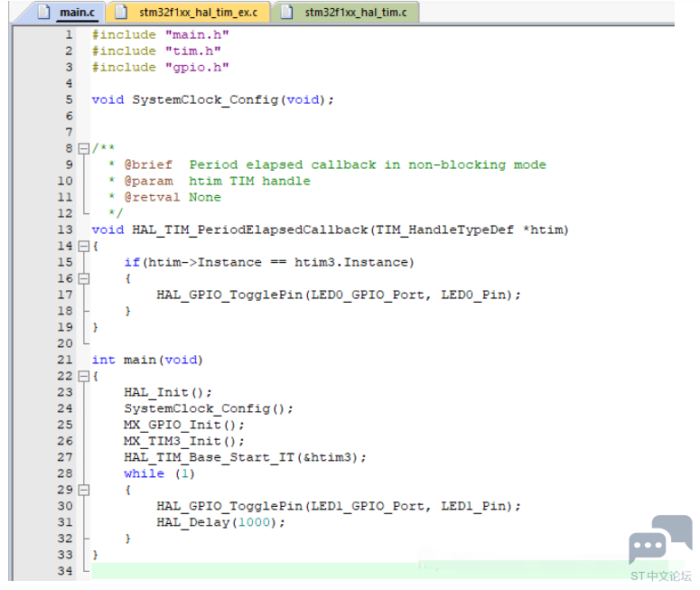Collapse the if block at line 16
The width and height of the screenshot is (700, 590).
coord(83,278)
